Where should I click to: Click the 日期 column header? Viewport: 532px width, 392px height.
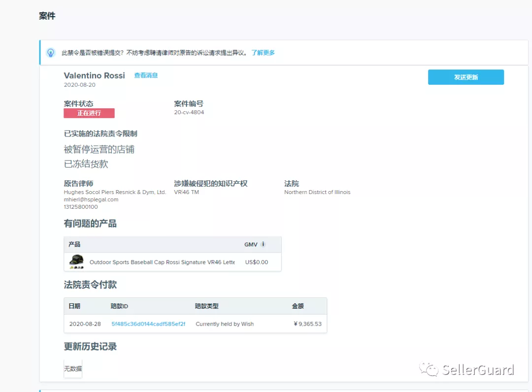click(x=75, y=306)
